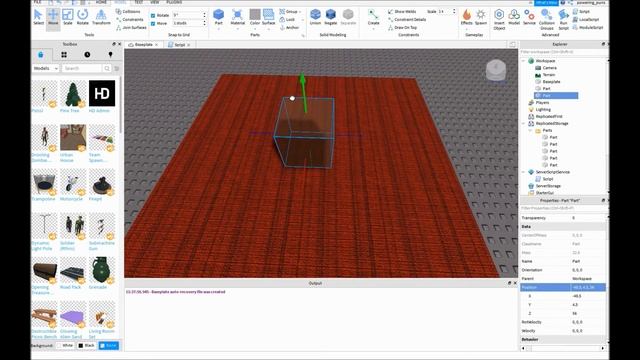640x360 pixels.
Task: Click the Explorer filter workspace field
Action: 563,52
